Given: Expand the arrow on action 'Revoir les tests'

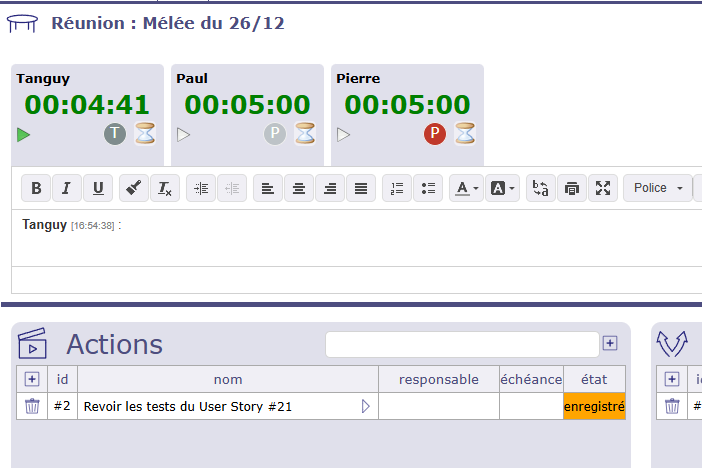Looking at the screenshot, I should click(x=365, y=406).
